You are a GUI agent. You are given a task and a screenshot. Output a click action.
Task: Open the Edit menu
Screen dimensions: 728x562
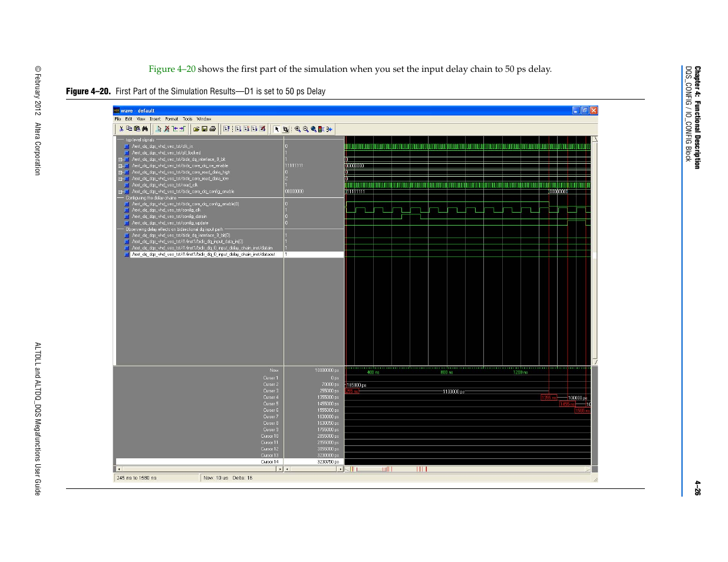point(129,119)
